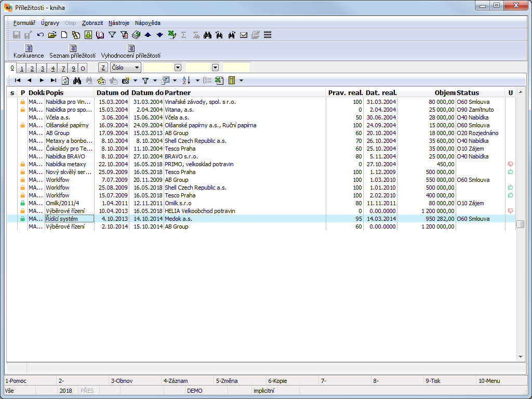Open the Číslo sort dropdown
The width and height of the screenshot is (532, 399).
[137, 68]
